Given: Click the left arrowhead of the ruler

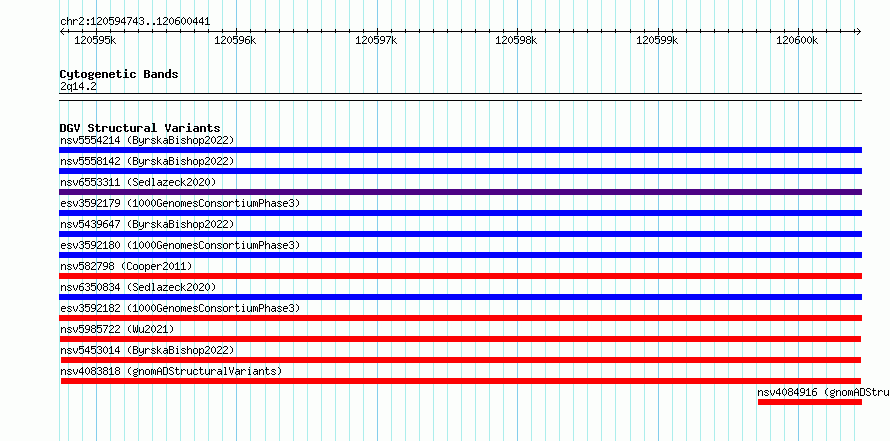Looking at the screenshot, I should pyautogui.click(x=62, y=32).
